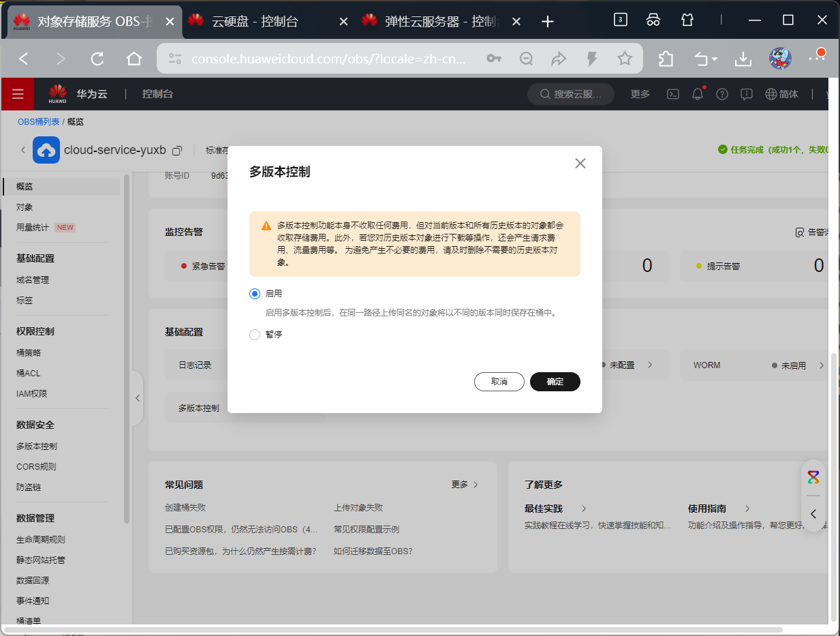Click the 取消 button in dialog

[x=499, y=382]
